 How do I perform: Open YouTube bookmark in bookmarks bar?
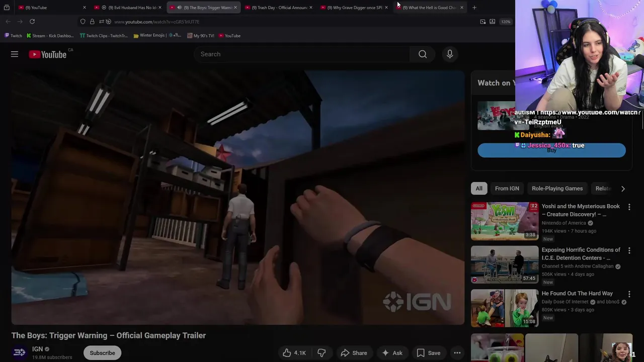click(229, 36)
